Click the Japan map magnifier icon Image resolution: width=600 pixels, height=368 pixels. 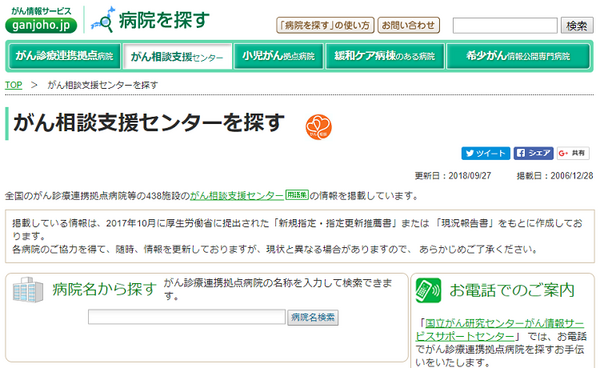pos(103,20)
